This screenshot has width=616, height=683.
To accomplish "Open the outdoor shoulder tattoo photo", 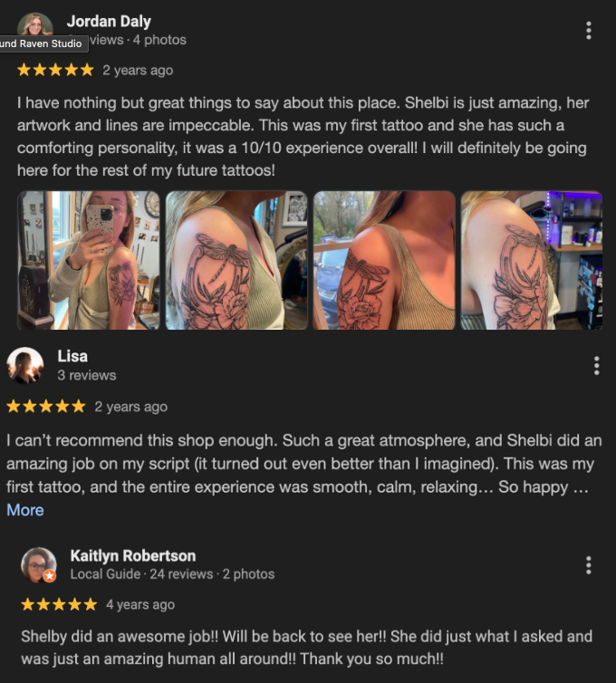I will [384, 261].
